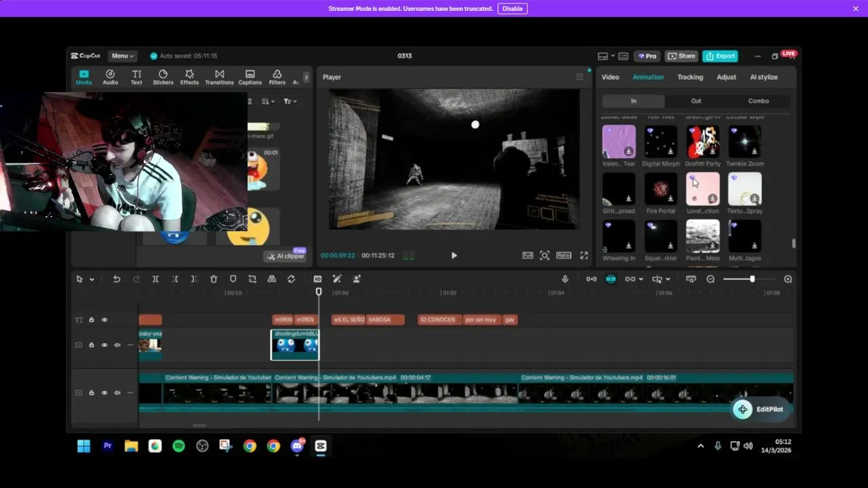The image size is (868, 488).
Task: Open full screen player view
Action: (x=584, y=256)
